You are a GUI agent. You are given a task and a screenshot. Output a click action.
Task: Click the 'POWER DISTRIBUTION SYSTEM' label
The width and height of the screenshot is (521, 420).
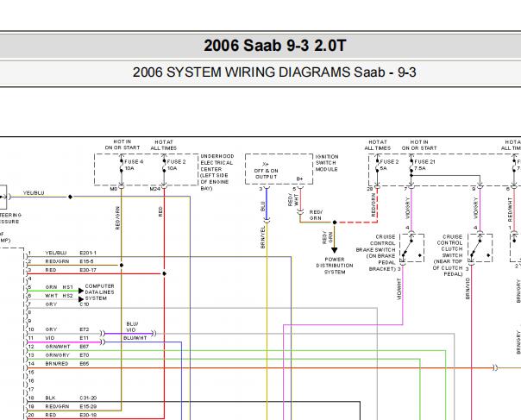pos(335,266)
